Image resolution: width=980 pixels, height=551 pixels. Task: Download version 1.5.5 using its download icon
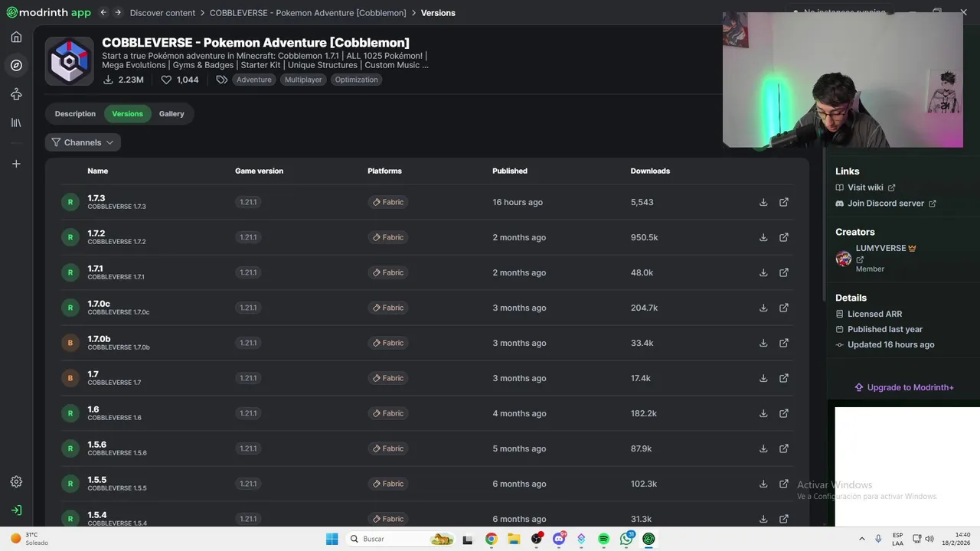(x=763, y=484)
